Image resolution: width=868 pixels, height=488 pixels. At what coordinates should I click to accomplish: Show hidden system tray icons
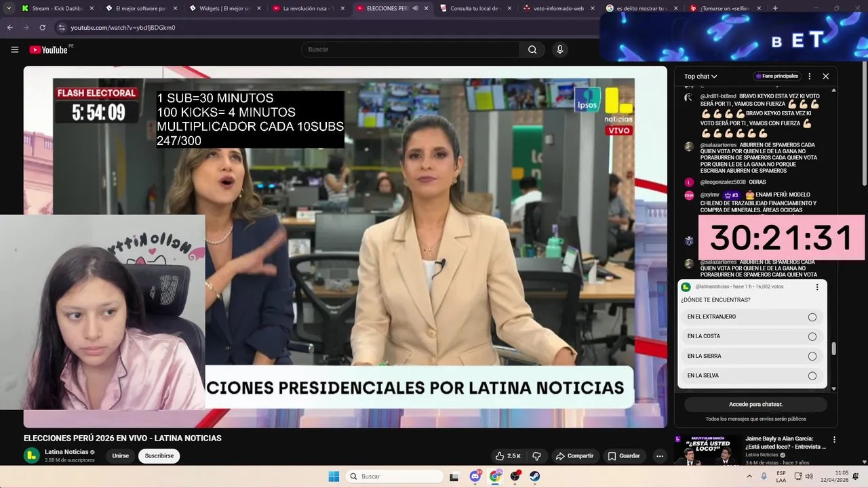point(749,476)
